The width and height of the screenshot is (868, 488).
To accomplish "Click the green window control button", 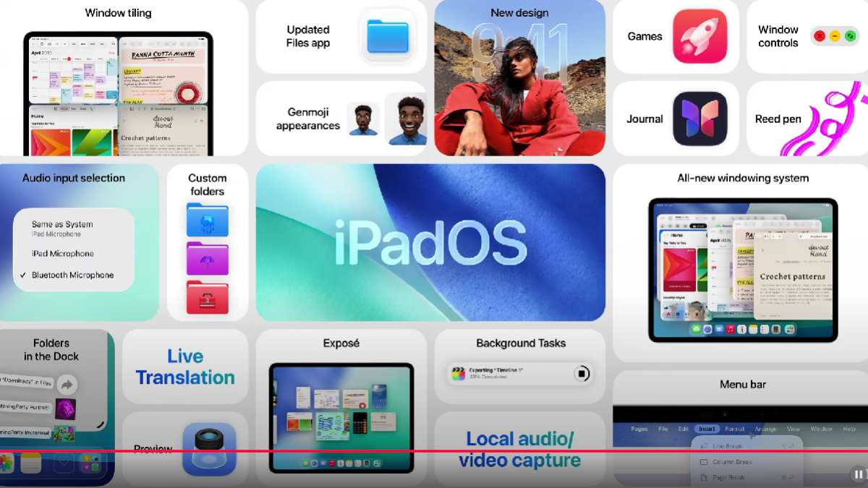I will click(x=850, y=35).
